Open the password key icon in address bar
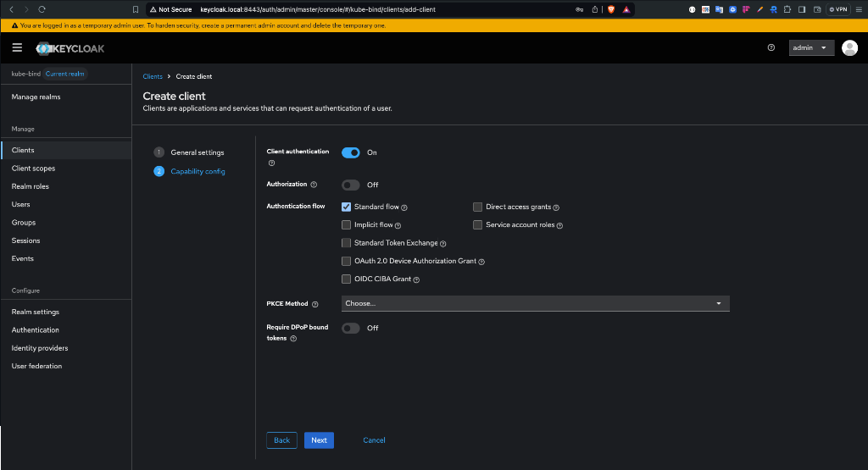Screen dimensions: 868x470 pyautogui.click(x=579, y=9)
